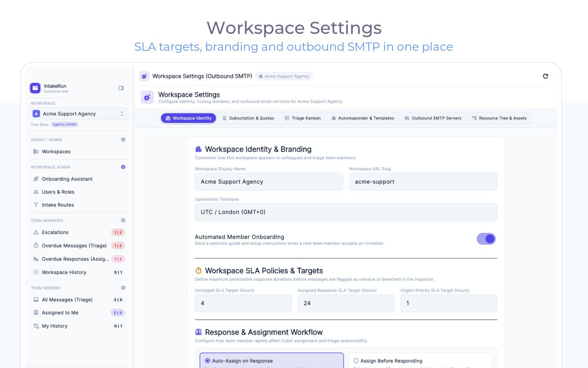Screen dimensions: 588x368
Task: Open Escalations list
Action: click(79, 232)
